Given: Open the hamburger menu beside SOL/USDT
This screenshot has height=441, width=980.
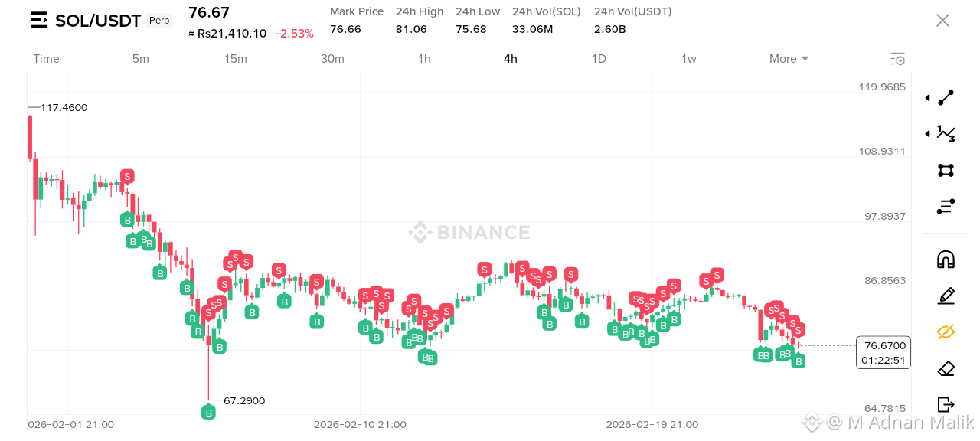Looking at the screenshot, I should 39,21.
